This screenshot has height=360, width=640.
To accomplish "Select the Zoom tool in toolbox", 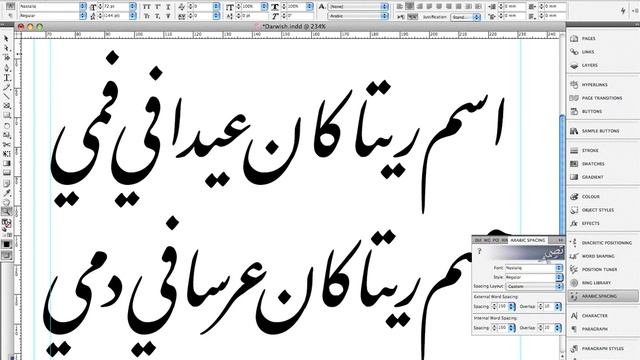I will pos(6,211).
